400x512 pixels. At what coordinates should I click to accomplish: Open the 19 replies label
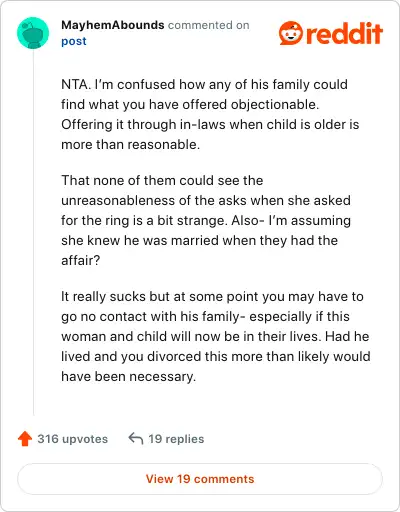click(176, 439)
